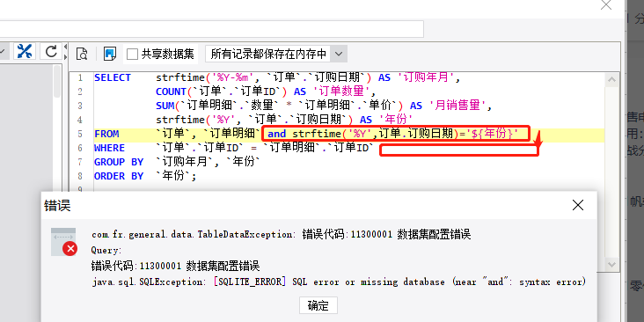Enable the 共享数据集 checkbox
The width and height of the screenshot is (644, 322).
132,54
